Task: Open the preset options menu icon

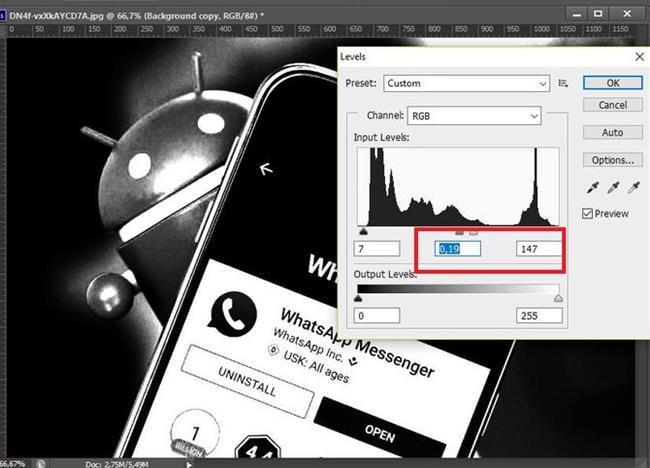Action: click(x=563, y=83)
